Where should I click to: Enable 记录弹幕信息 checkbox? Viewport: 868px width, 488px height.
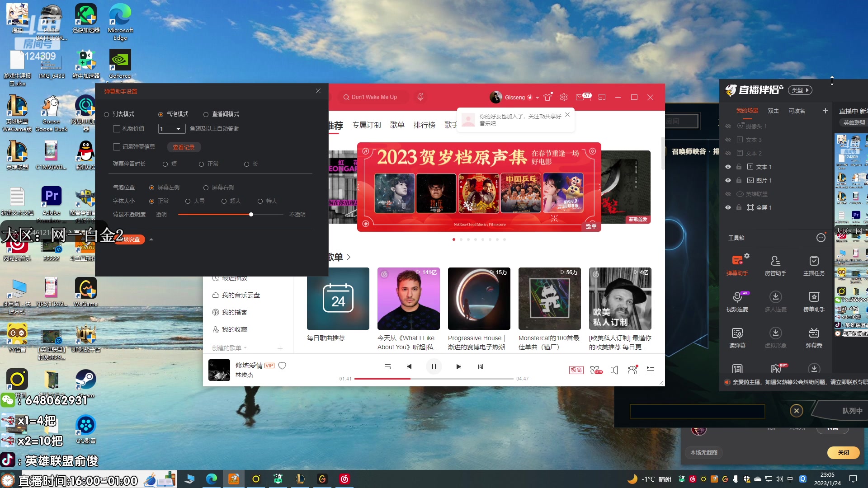point(117,147)
